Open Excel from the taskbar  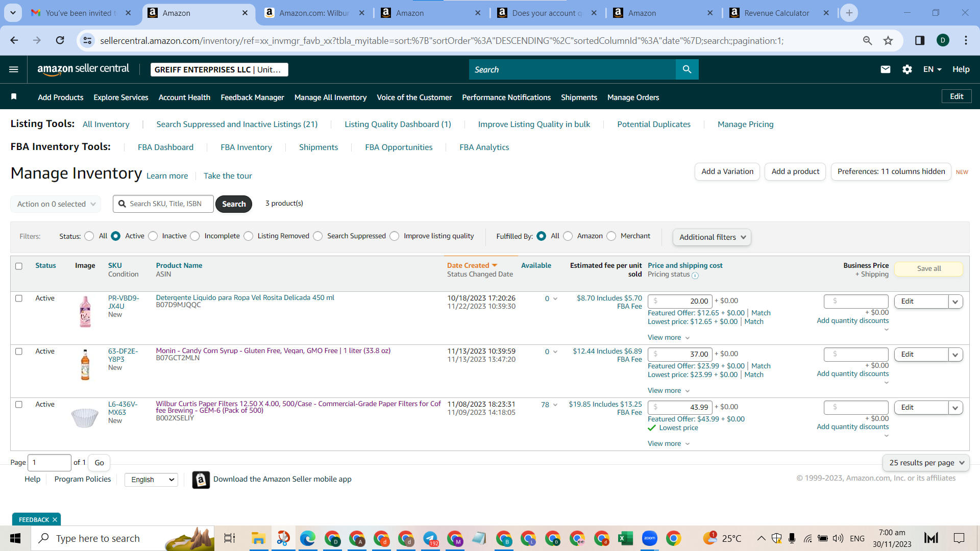(625, 538)
